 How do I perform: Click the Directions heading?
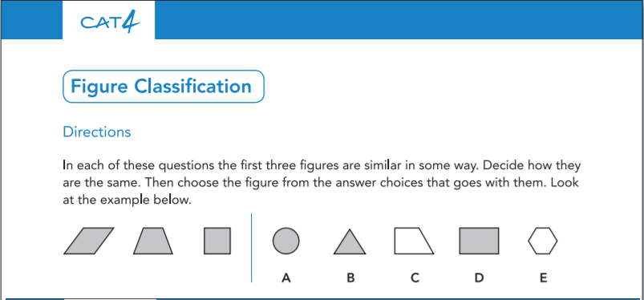(97, 132)
